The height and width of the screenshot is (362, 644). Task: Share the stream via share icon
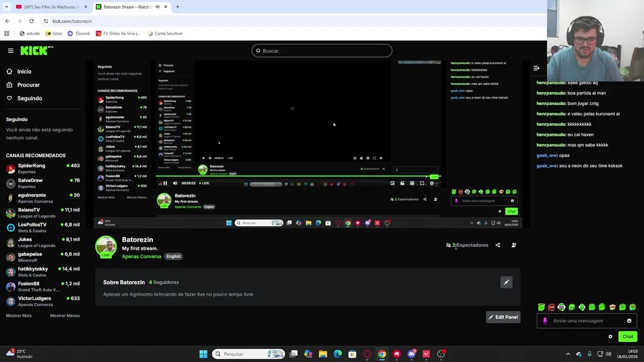(498, 245)
